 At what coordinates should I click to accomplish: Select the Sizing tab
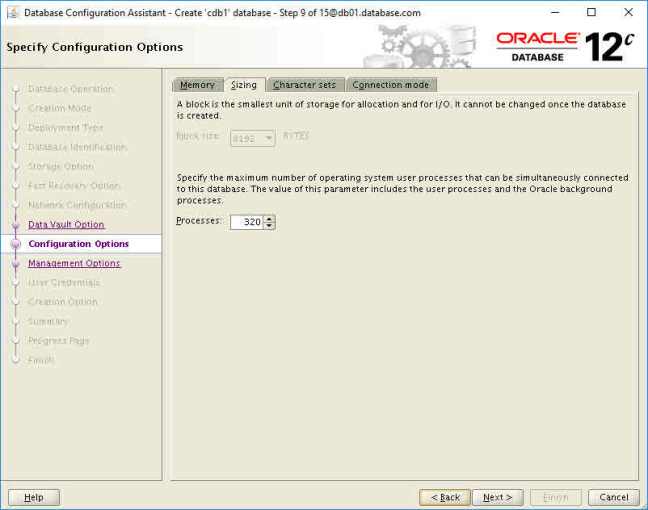coord(243,85)
